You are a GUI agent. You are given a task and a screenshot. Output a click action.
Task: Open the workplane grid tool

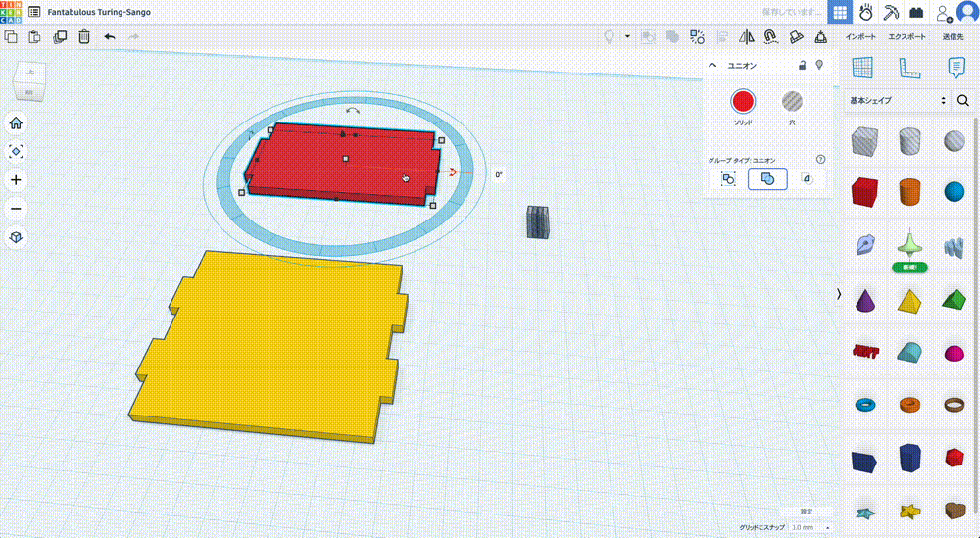862,68
